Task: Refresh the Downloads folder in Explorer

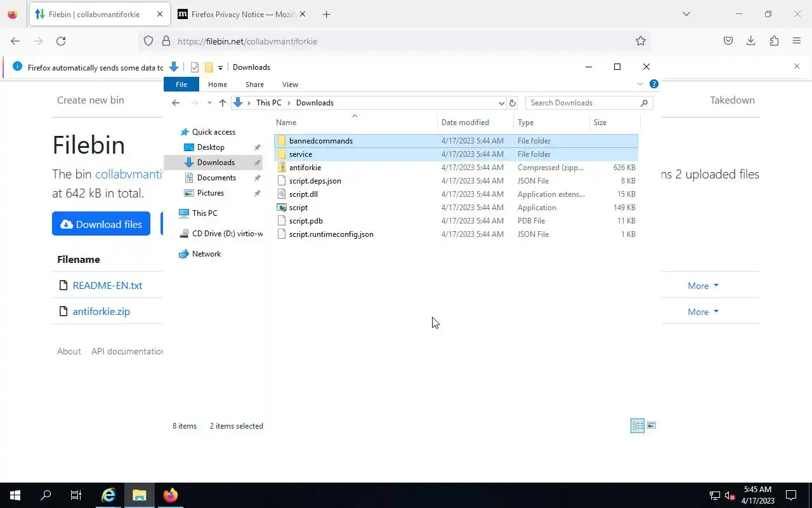Action: (x=513, y=103)
